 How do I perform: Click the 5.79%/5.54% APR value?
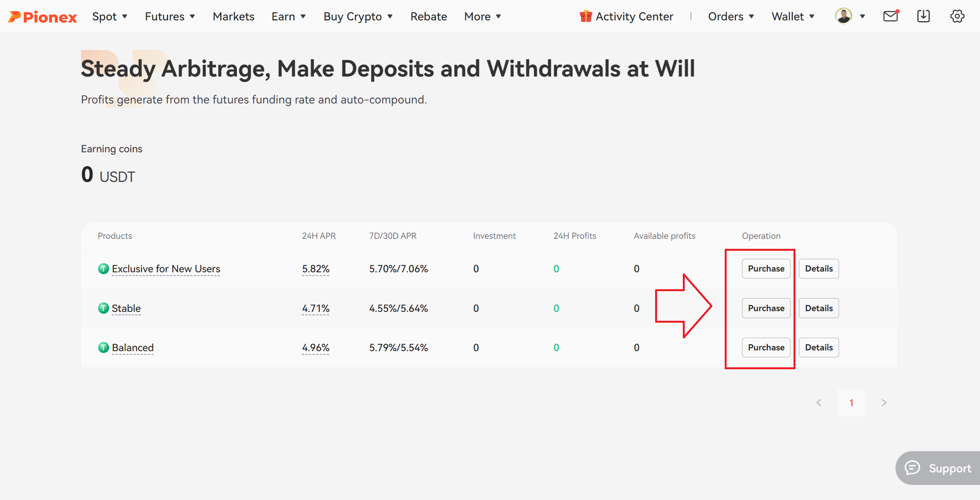pyautogui.click(x=398, y=348)
